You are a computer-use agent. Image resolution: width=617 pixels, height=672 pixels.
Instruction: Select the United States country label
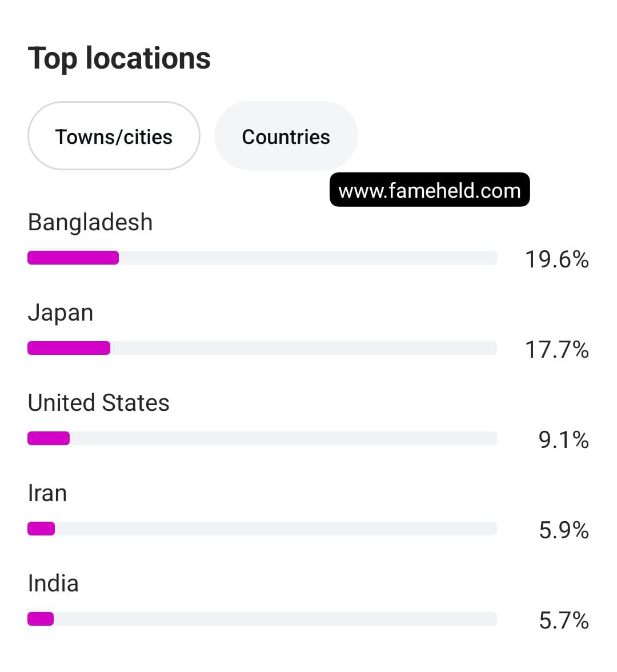pos(99,403)
